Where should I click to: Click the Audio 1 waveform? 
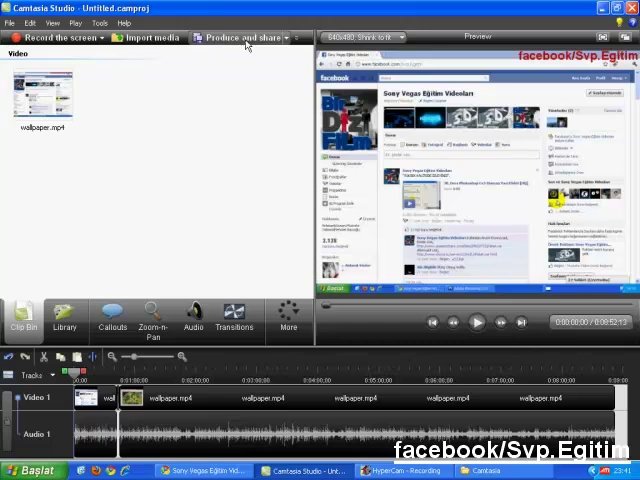tap(344, 434)
